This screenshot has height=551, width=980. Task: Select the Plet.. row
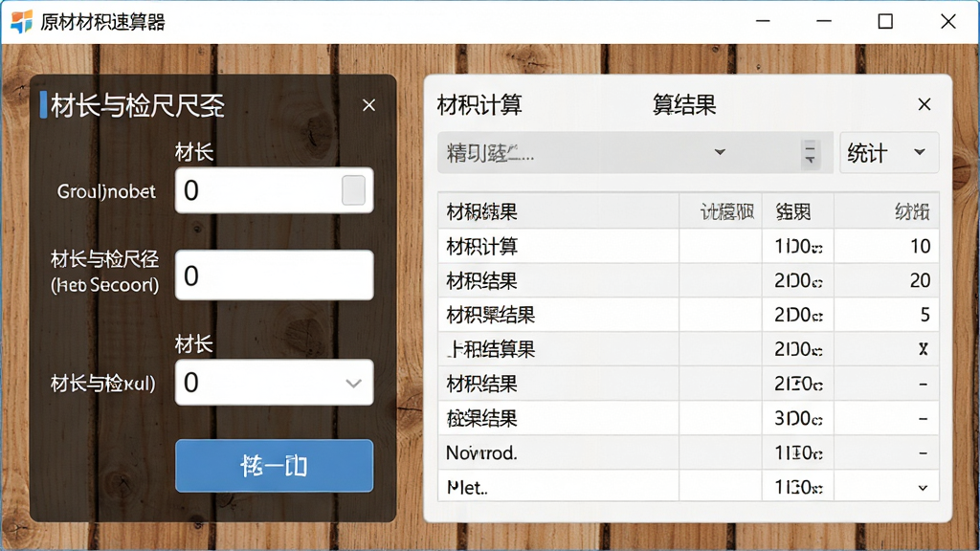pos(688,486)
